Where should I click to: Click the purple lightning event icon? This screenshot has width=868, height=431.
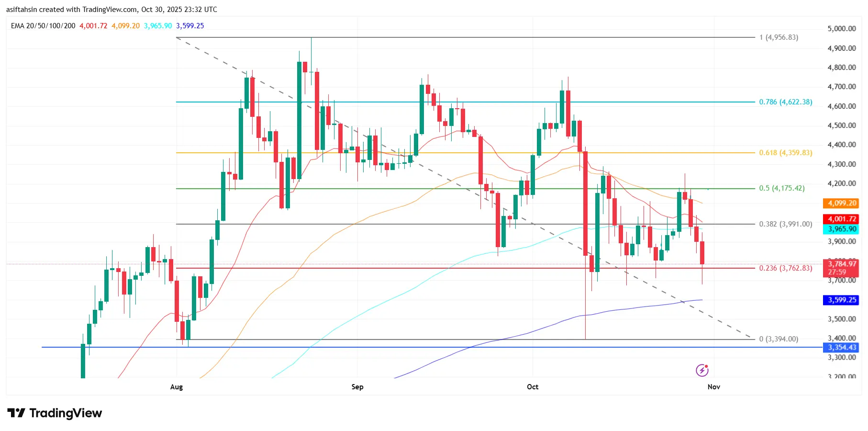click(702, 370)
